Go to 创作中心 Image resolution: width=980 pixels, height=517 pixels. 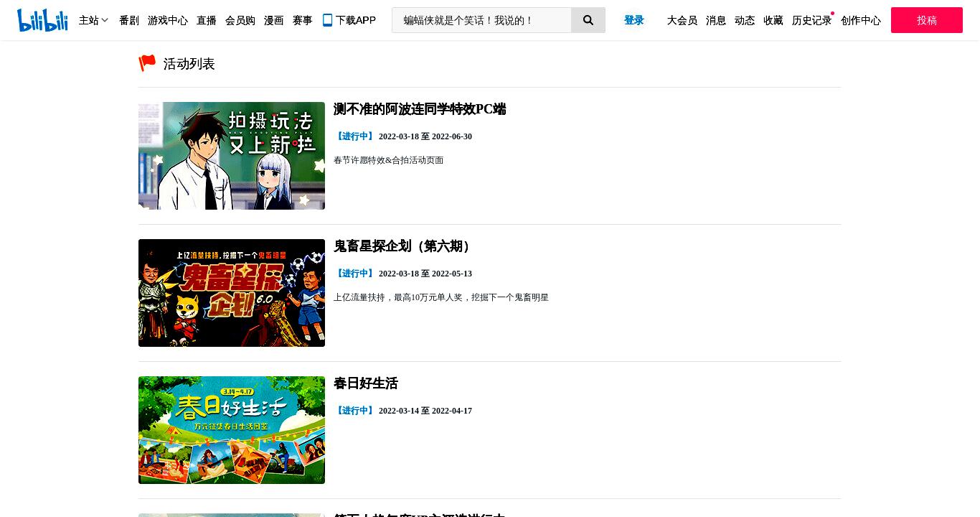pyautogui.click(x=861, y=20)
